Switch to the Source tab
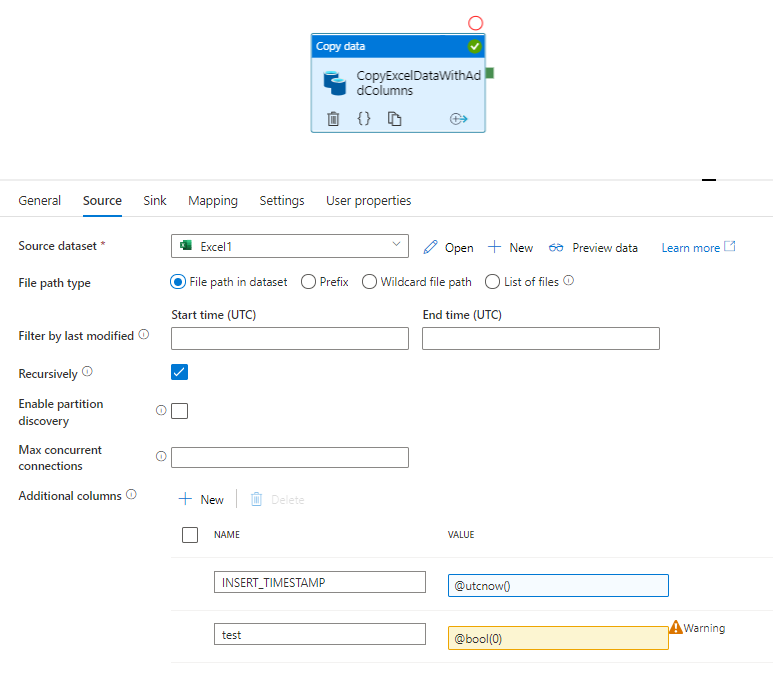 click(x=102, y=201)
